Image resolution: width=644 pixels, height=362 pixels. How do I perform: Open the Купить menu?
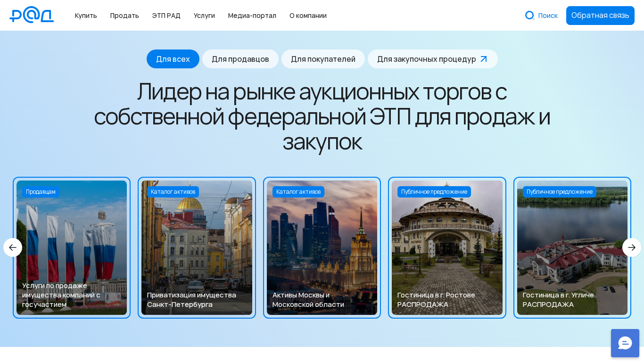86,16
